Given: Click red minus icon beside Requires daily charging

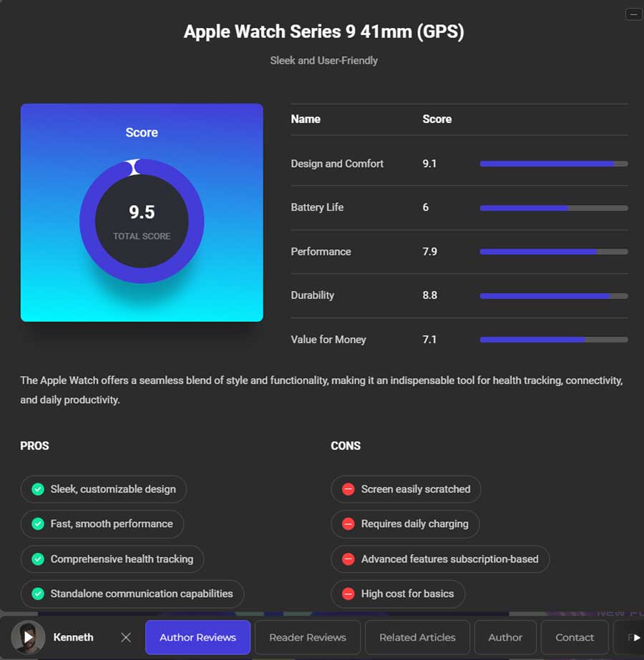Looking at the screenshot, I should point(348,523).
